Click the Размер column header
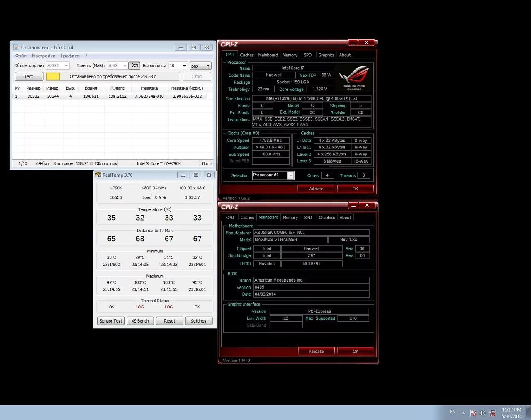The width and height of the screenshot is (531, 420). pos(33,88)
